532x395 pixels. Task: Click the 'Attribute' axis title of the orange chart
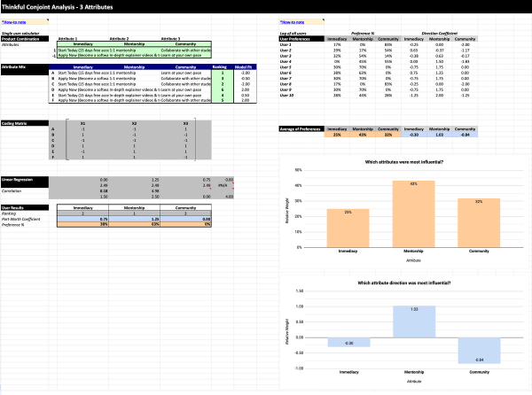point(413,260)
